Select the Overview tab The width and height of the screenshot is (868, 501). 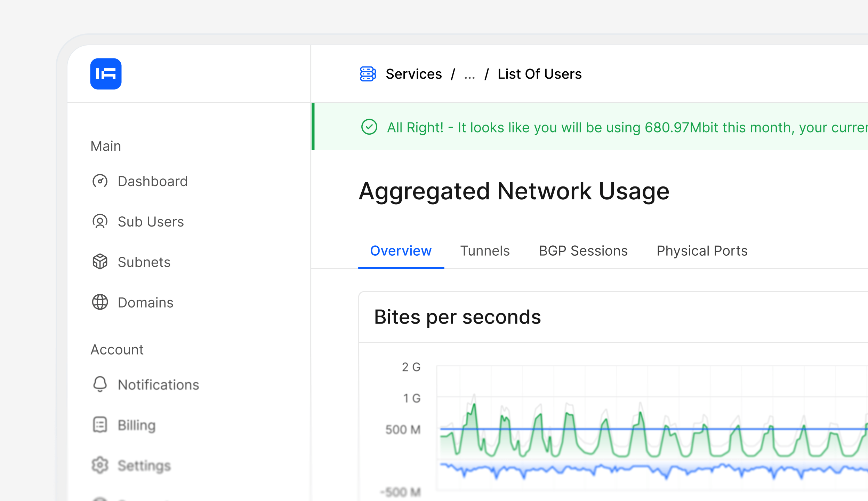point(401,251)
